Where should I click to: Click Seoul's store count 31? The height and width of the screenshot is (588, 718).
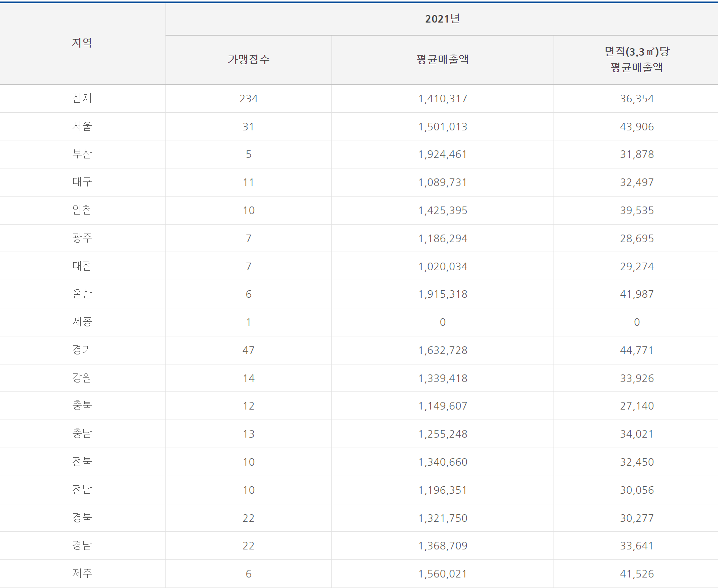click(249, 127)
